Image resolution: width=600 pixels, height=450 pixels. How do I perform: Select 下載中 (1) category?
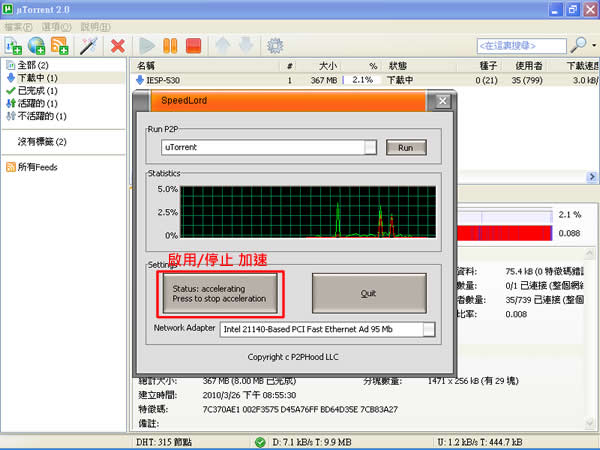click(x=32, y=78)
